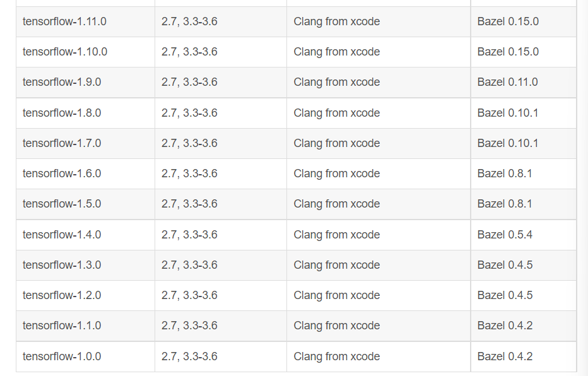This screenshot has width=588, height=376.
Task: Click the tensorflow-1.7.0 row label
Action: pos(62,143)
